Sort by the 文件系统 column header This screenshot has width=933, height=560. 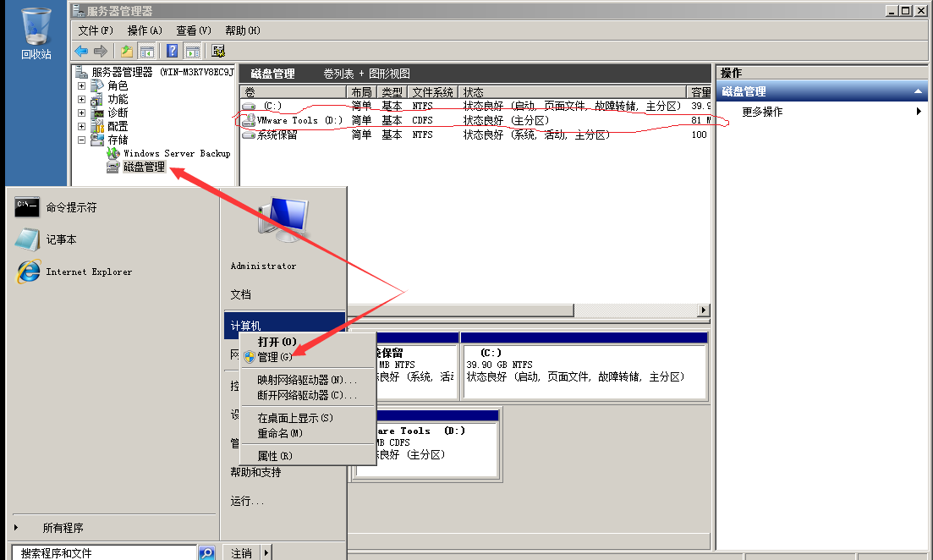(x=432, y=92)
